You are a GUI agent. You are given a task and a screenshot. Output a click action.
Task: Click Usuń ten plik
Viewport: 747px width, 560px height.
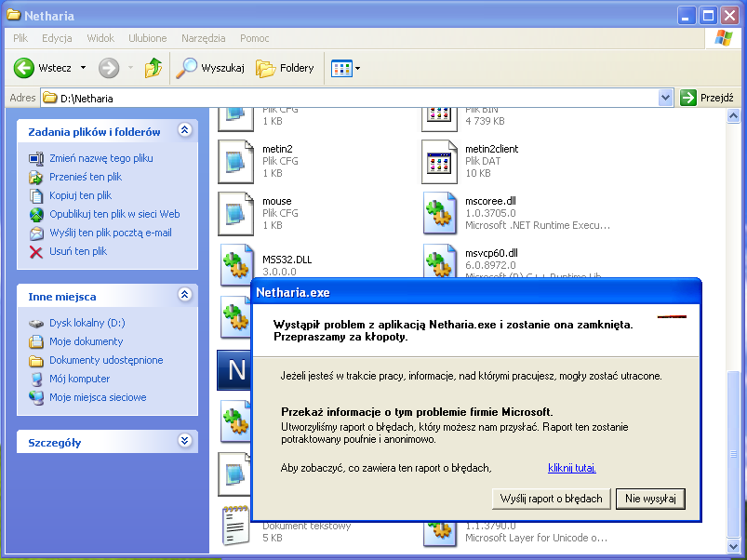78,251
